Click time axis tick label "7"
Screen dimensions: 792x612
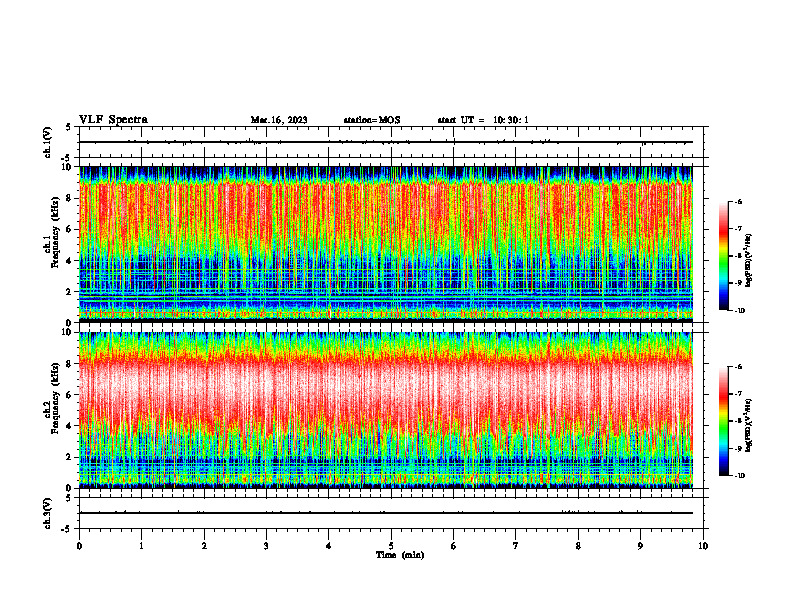pos(516,546)
